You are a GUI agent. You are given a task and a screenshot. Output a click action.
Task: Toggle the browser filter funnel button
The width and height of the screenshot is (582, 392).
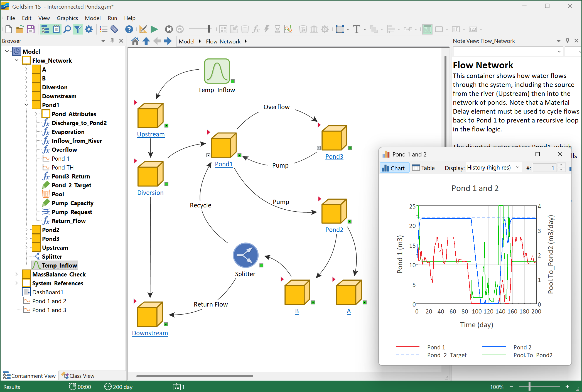point(78,29)
